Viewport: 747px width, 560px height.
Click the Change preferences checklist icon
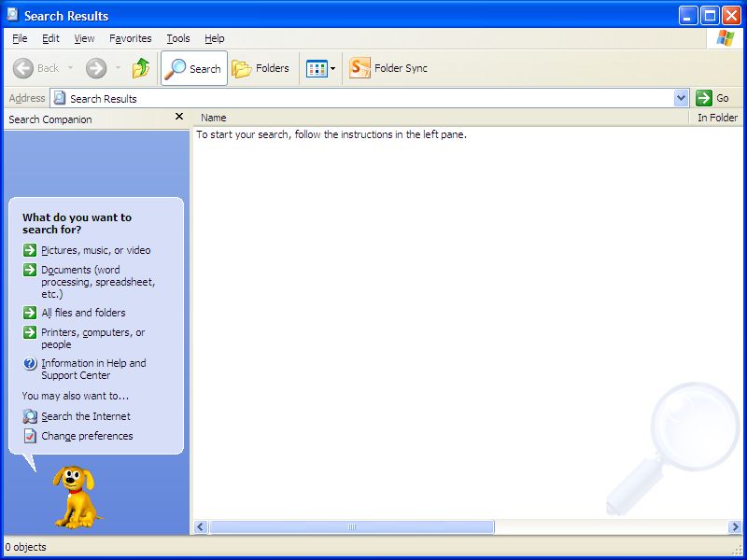coord(30,436)
